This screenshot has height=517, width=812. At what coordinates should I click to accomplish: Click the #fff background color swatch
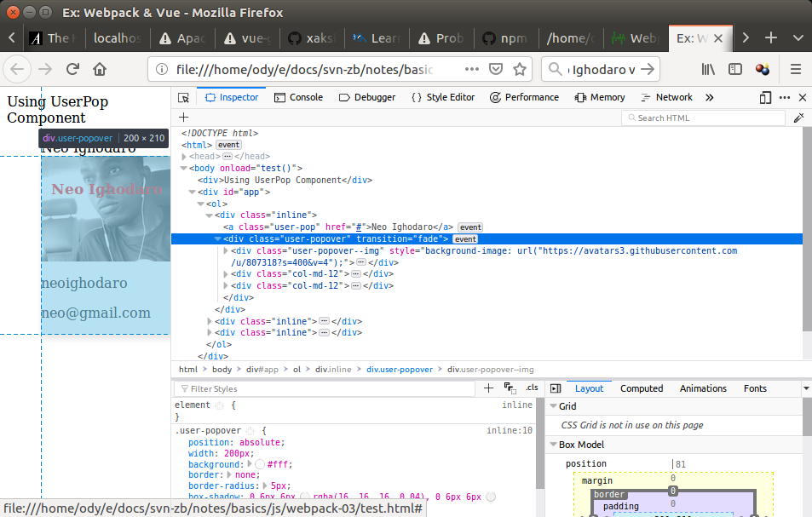(x=259, y=465)
